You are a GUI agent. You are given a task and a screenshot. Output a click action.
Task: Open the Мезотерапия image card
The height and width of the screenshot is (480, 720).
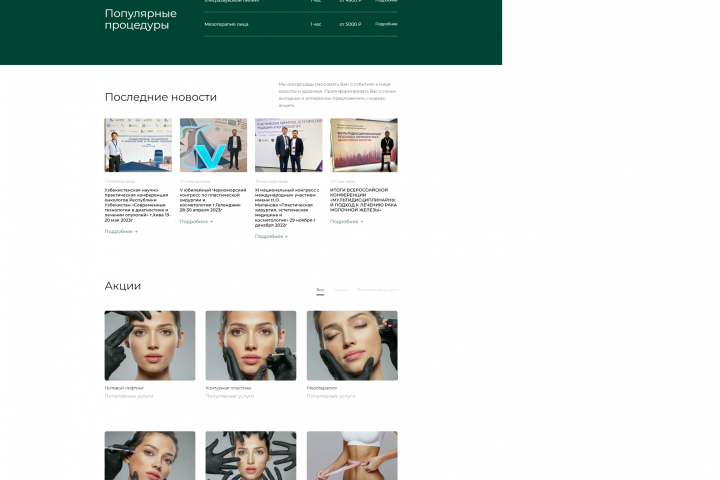(x=352, y=345)
